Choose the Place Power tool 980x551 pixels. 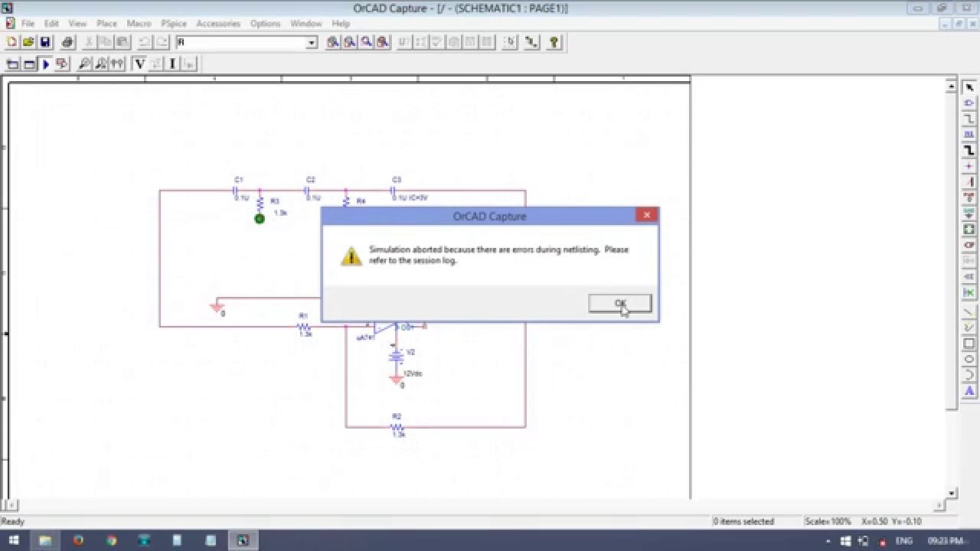coord(969,198)
